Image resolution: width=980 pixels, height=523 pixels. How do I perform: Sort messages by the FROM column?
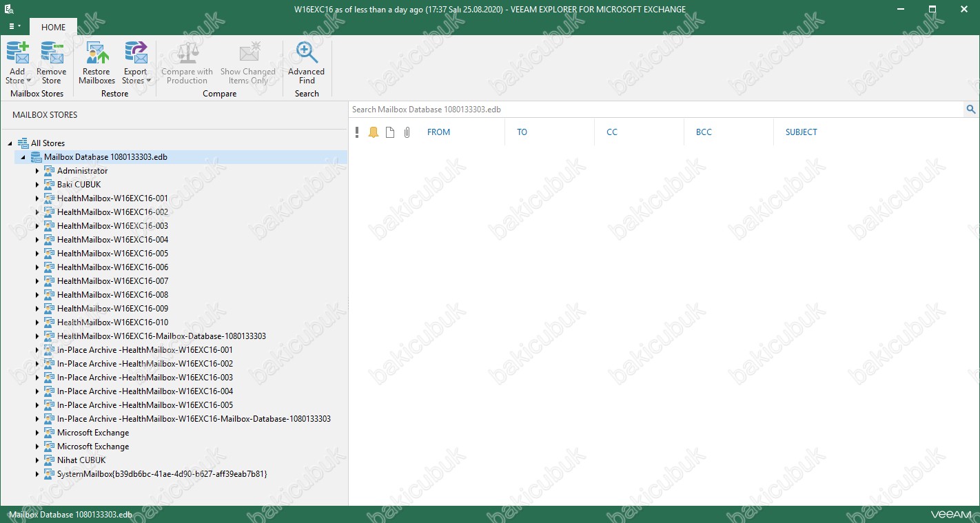click(x=438, y=132)
